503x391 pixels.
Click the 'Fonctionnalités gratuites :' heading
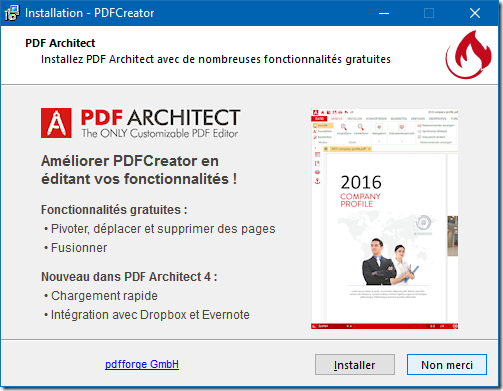tap(114, 210)
